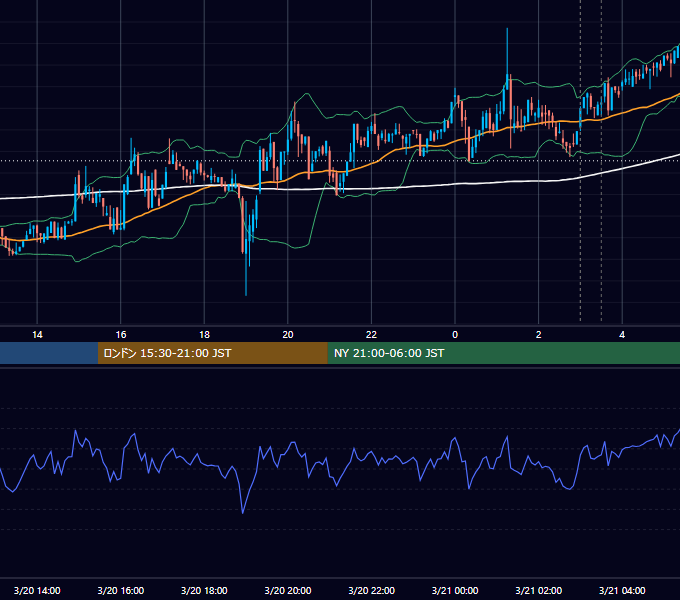680x600 pixels.
Task: Select the London 15:30-21:00 JST session bar
Action: [212, 353]
